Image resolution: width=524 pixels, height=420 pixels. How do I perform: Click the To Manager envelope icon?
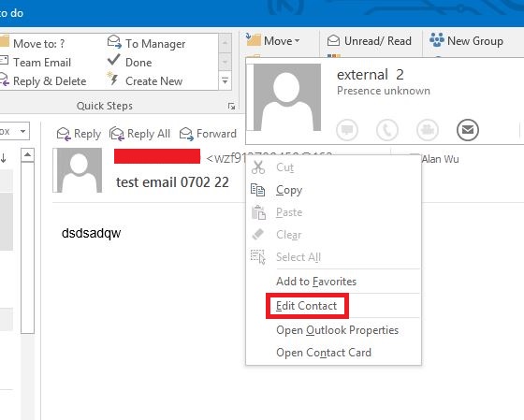pos(114,42)
